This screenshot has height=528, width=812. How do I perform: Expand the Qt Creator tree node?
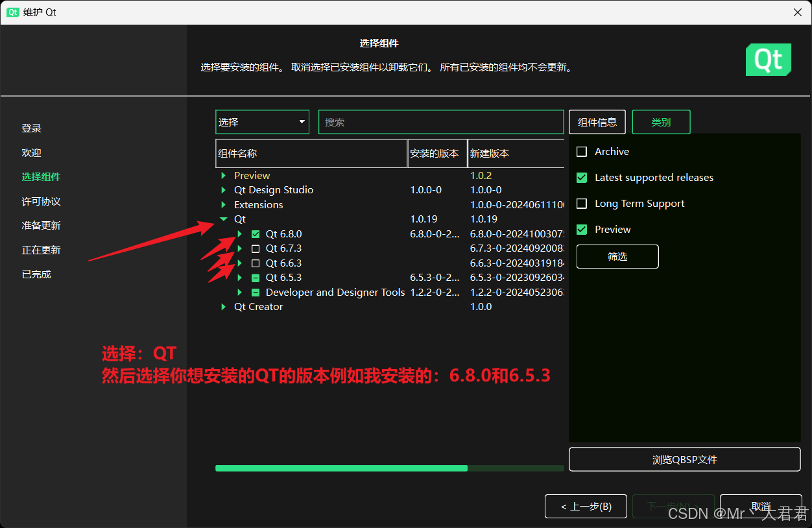(224, 307)
